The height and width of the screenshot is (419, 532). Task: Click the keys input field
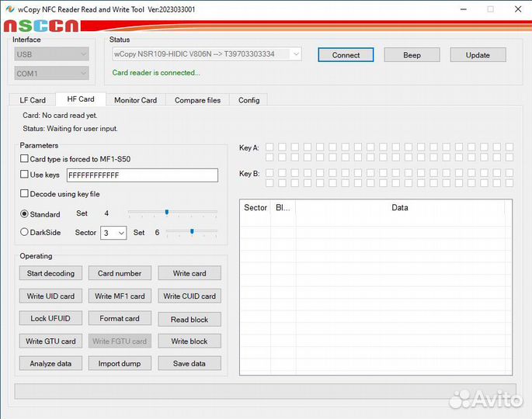coord(142,175)
